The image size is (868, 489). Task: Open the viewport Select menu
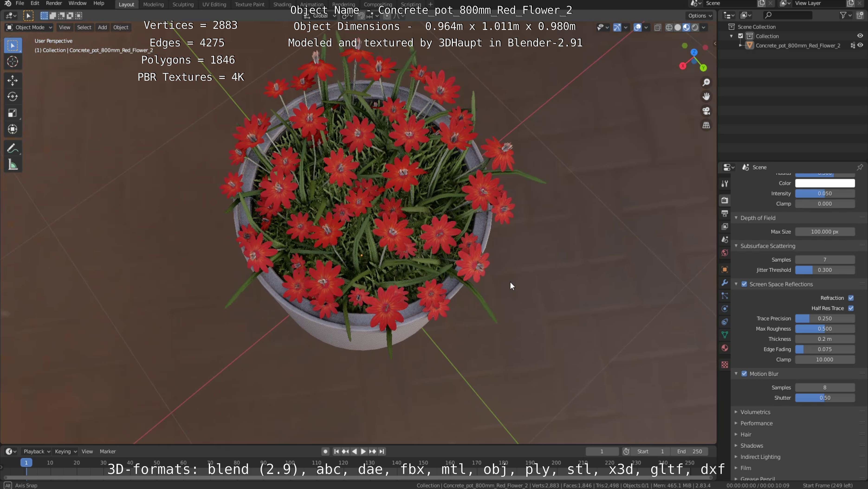[84, 27]
